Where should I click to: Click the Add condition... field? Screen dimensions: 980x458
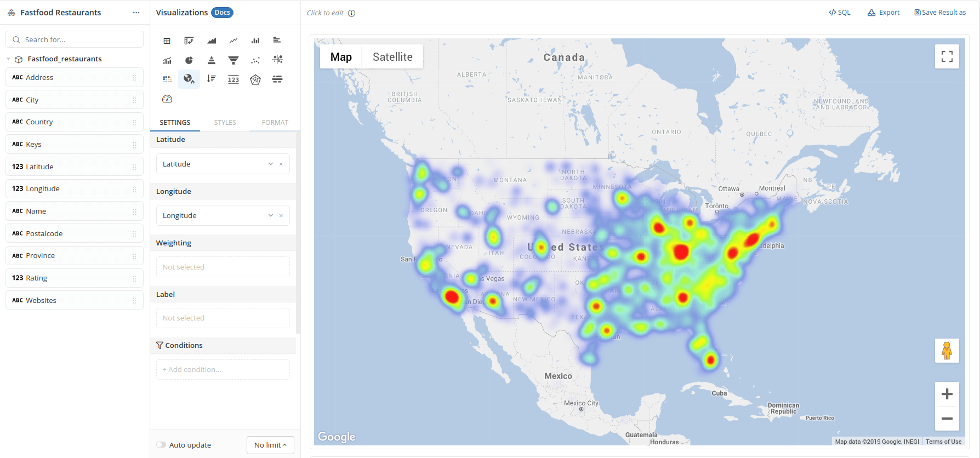click(223, 369)
